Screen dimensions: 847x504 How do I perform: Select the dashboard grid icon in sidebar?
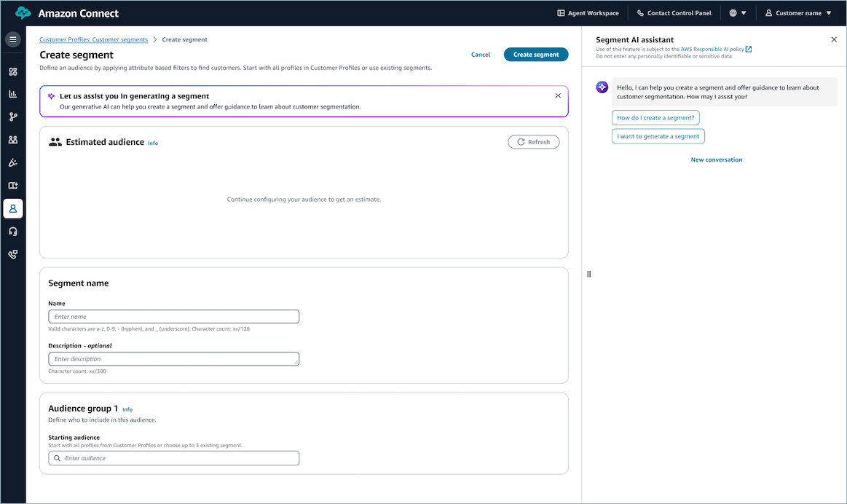coord(12,72)
